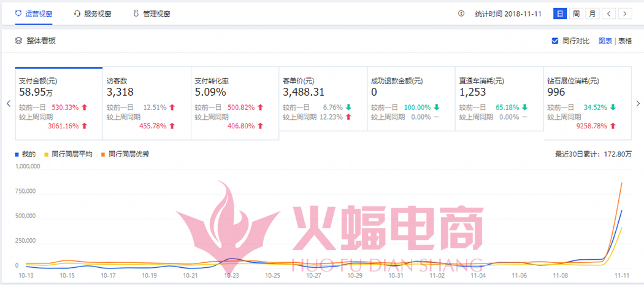
Task: Switch to 服务视窗 tab
Action: click(x=93, y=14)
